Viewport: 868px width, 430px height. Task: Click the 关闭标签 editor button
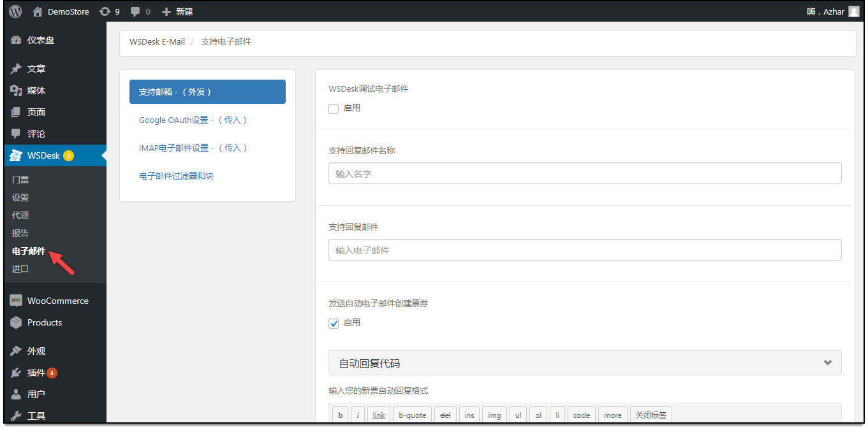click(x=651, y=415)
